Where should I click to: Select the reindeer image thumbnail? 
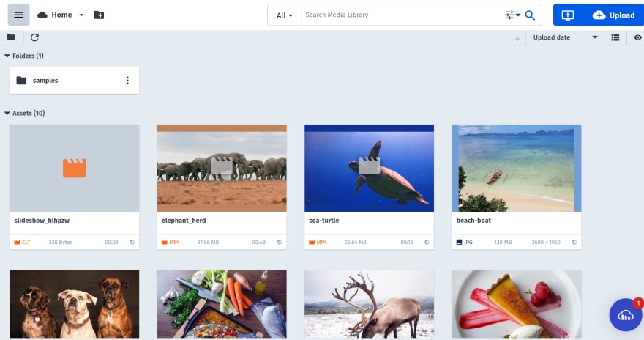[370, 304]
